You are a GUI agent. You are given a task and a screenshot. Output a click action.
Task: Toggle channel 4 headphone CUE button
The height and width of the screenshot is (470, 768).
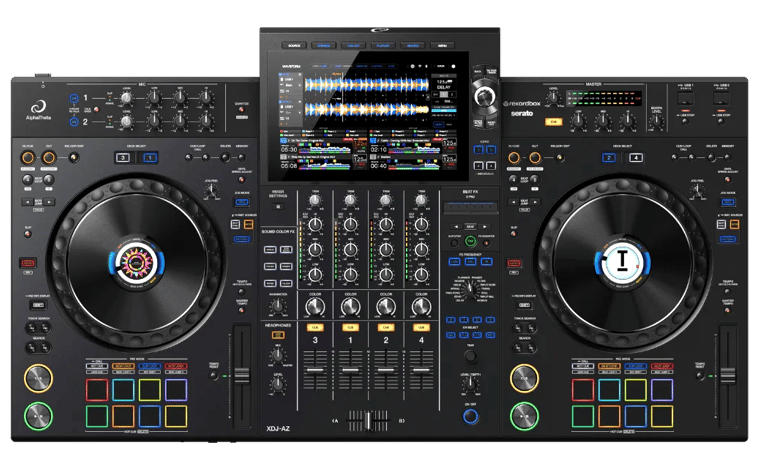[421, 327]
